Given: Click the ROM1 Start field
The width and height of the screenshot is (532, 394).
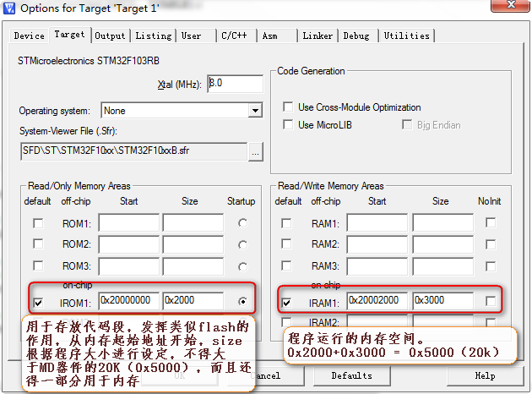Looking at the screenshot, I should pyautogui.click(x=129, y=222).
